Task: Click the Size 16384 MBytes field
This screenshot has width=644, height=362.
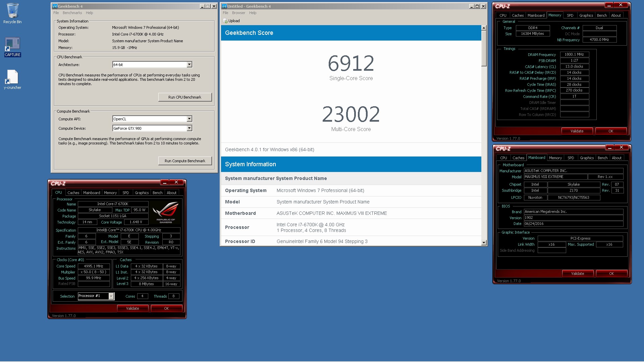Action: [533, 34]
